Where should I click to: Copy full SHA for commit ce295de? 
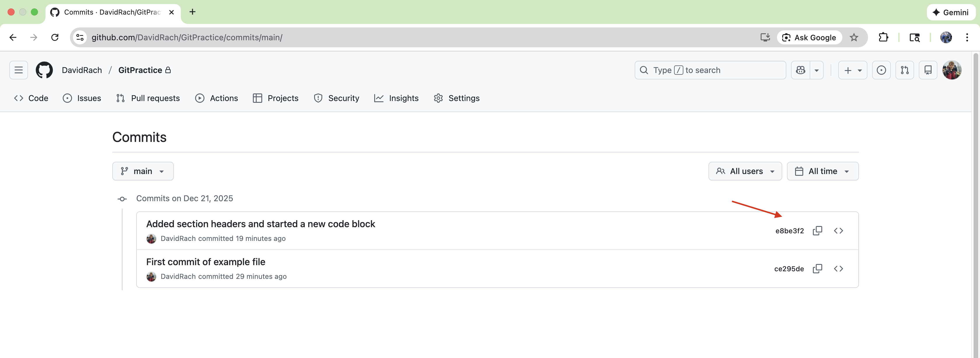817,269
